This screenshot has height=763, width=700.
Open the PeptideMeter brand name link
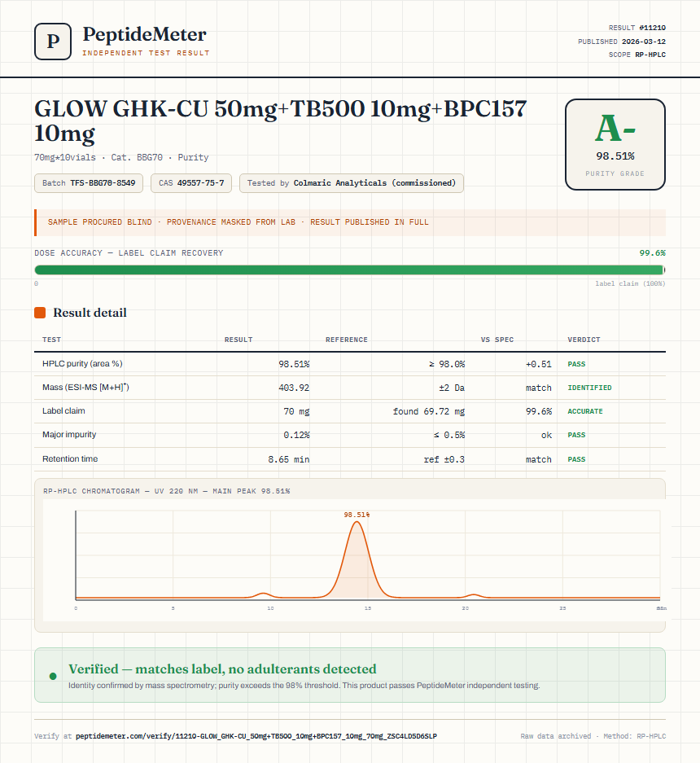pyautogui.click(x=144, y=34)
